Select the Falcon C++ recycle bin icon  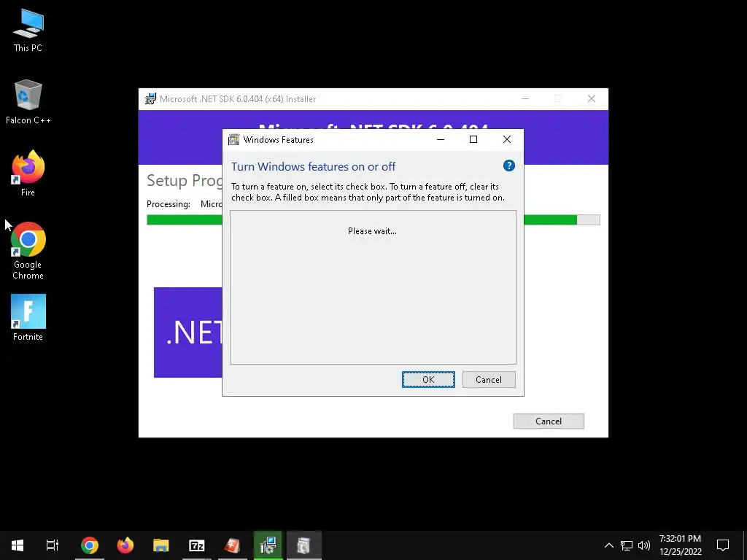28,102
